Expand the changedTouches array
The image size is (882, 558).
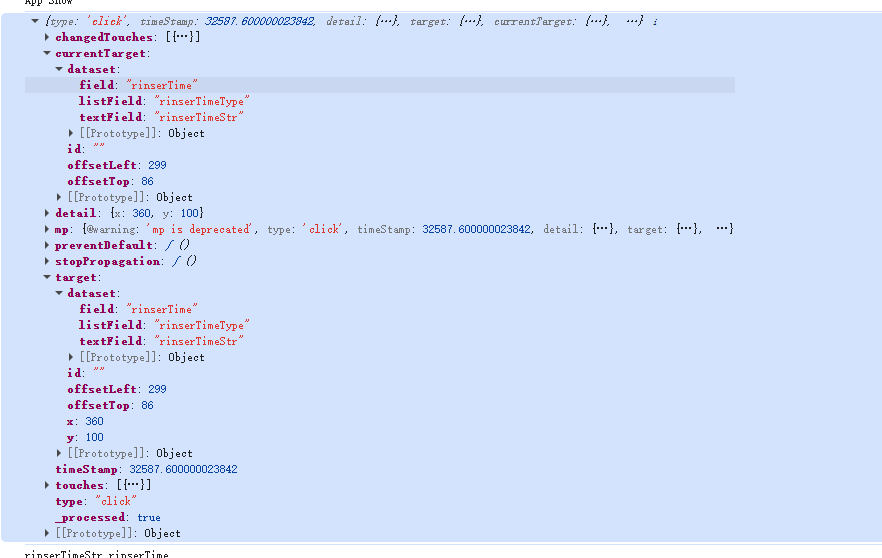tap(48, 37)
